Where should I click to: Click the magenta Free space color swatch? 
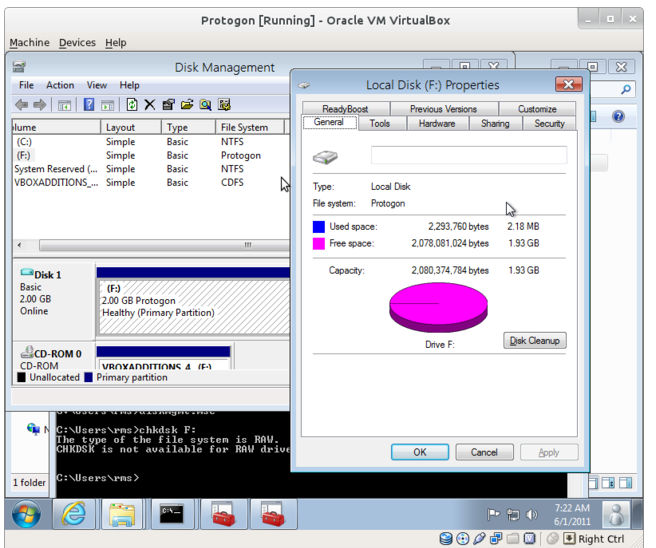[318, 243]
